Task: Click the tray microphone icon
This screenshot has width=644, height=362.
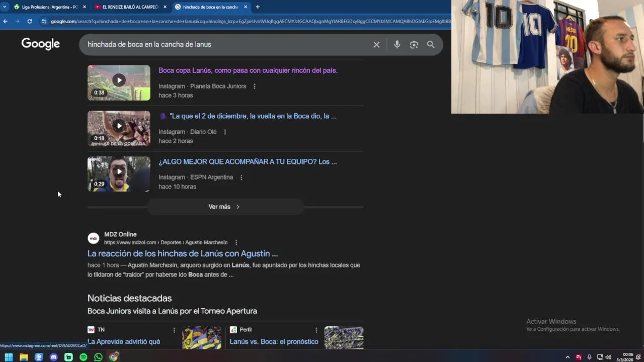Action: pyautogui.click(x=589, y=357)
